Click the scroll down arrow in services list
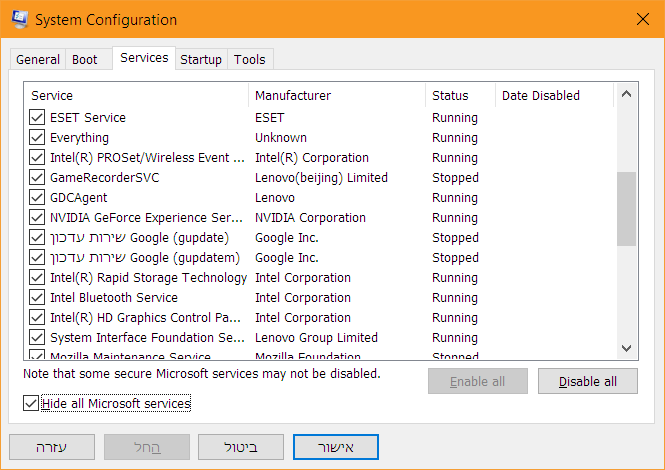This screenshot has width=665, height=470. pyautogui.click(x=626, y=348)
